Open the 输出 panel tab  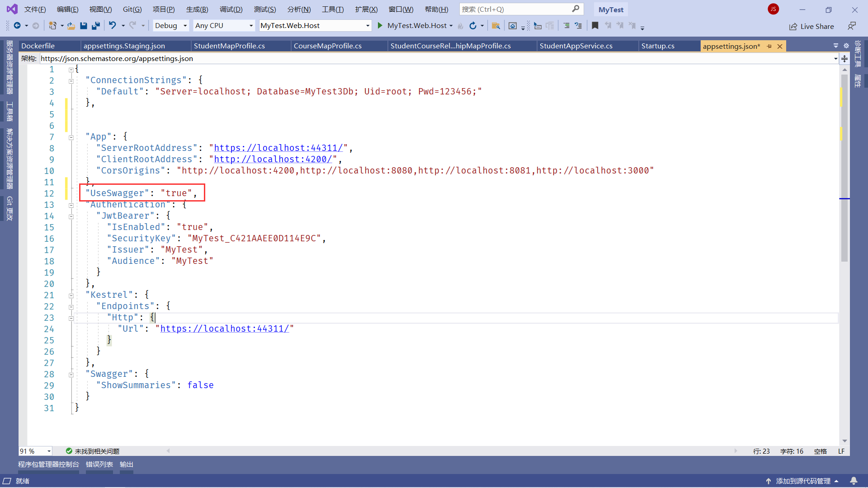(126, 465)
